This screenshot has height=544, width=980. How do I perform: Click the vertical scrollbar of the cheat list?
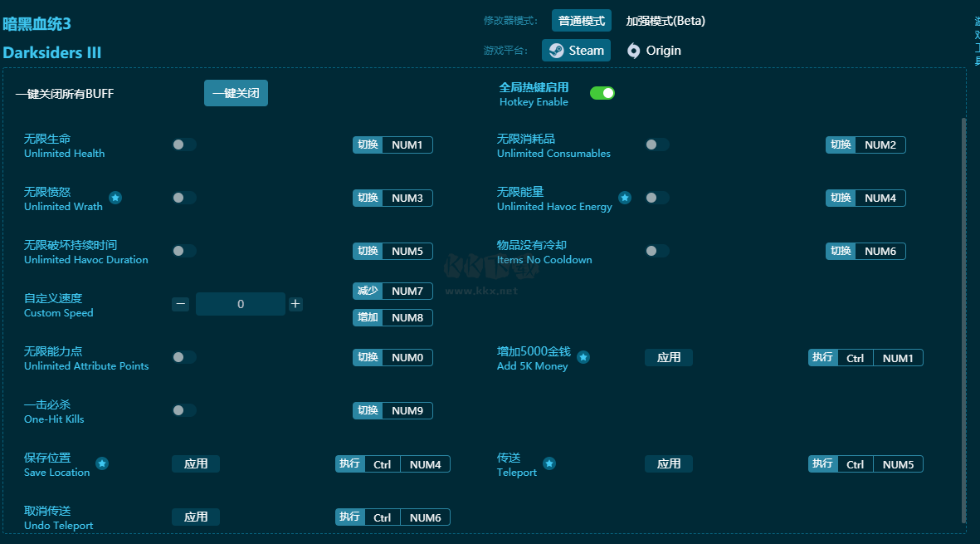[963, 319]
